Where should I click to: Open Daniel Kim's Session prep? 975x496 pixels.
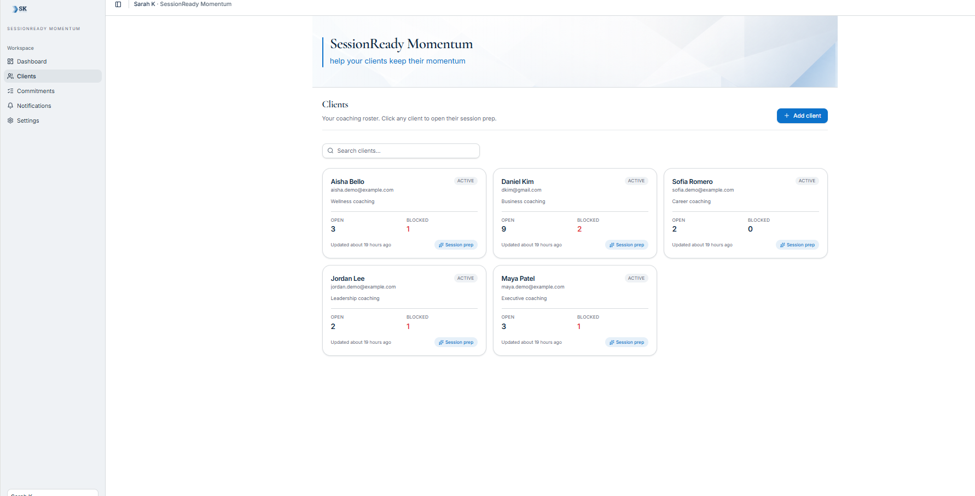(626, 245)
